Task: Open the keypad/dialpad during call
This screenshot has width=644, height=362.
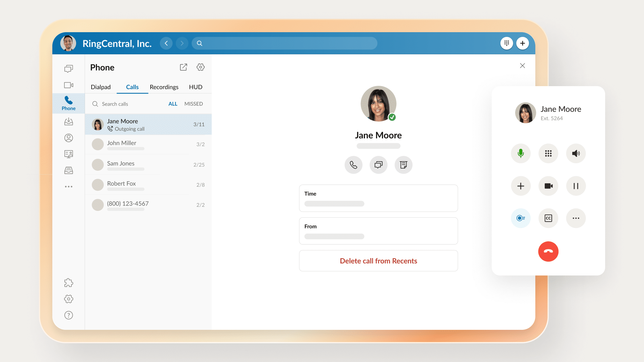Action: (548, 154)
